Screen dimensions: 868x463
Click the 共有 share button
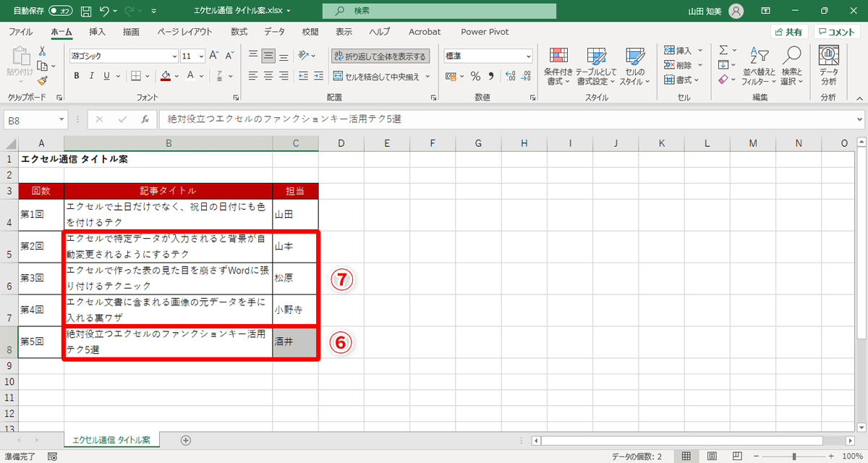coord(788,32)
